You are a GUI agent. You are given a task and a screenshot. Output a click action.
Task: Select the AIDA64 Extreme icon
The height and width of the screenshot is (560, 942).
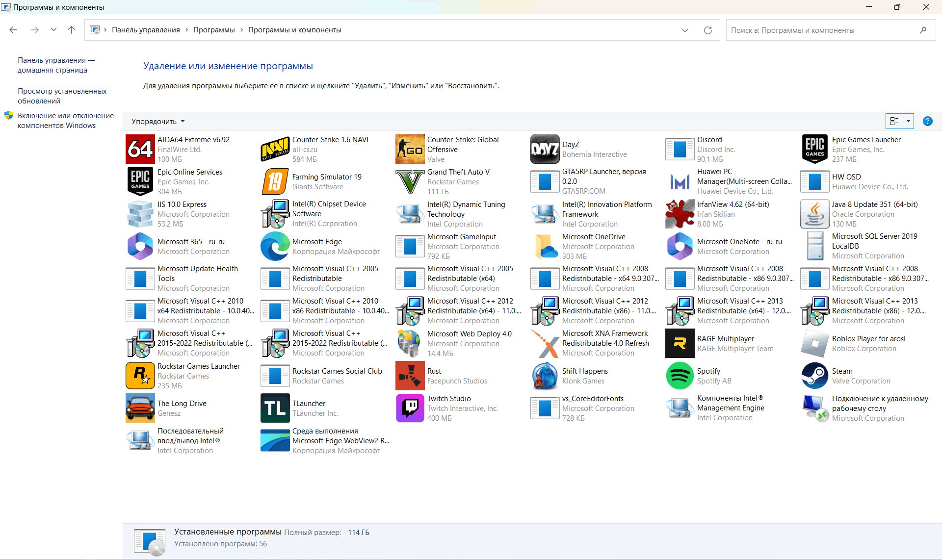(x=140, y=149)
